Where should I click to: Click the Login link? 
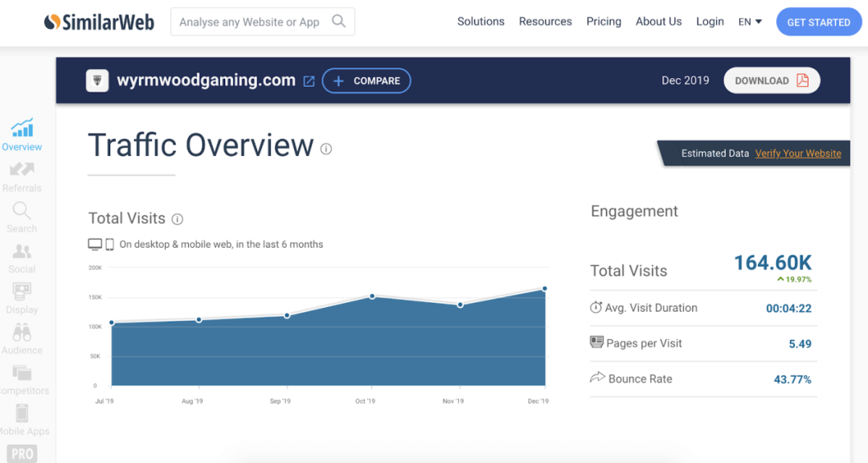click(710, 22)
